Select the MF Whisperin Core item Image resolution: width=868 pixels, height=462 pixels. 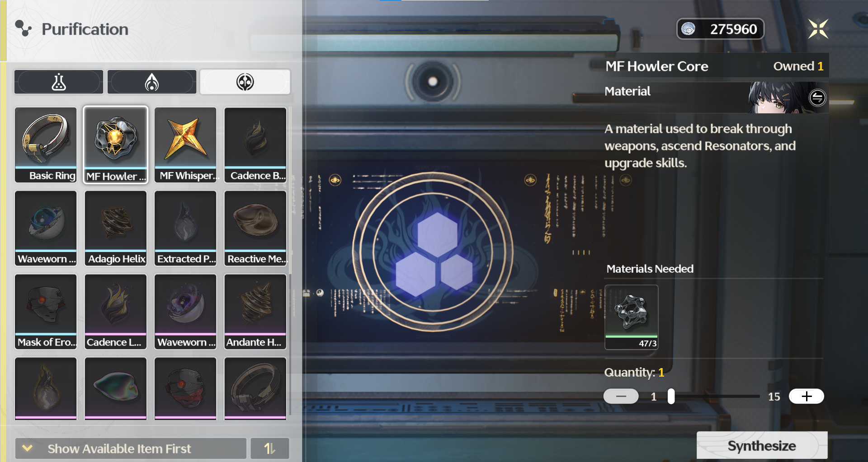[x=185, y=145]
